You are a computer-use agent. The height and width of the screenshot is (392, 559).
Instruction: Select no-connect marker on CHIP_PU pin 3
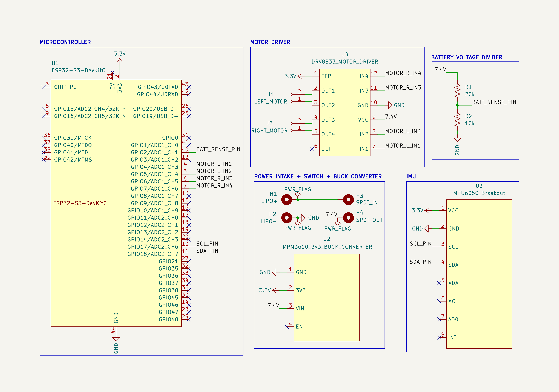point(44,87)
